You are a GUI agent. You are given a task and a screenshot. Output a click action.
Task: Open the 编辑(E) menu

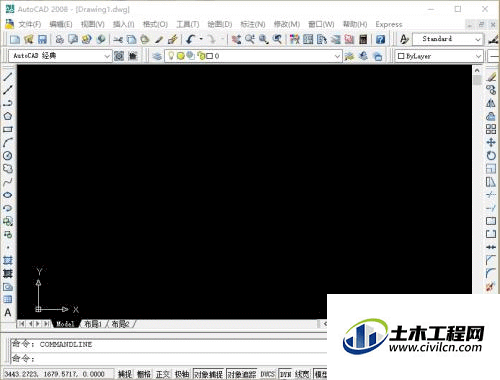[61, 24]
